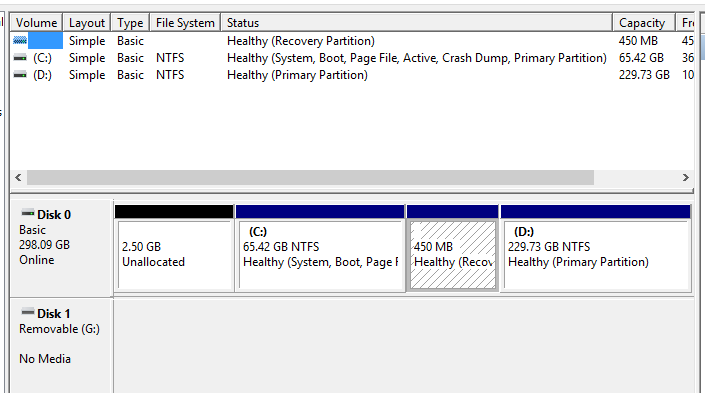Viewport: 705px width, 393px height.
Task: Click the (D:) drive icon in volume list
Action: pyautogui.click(x=20, y=75)
